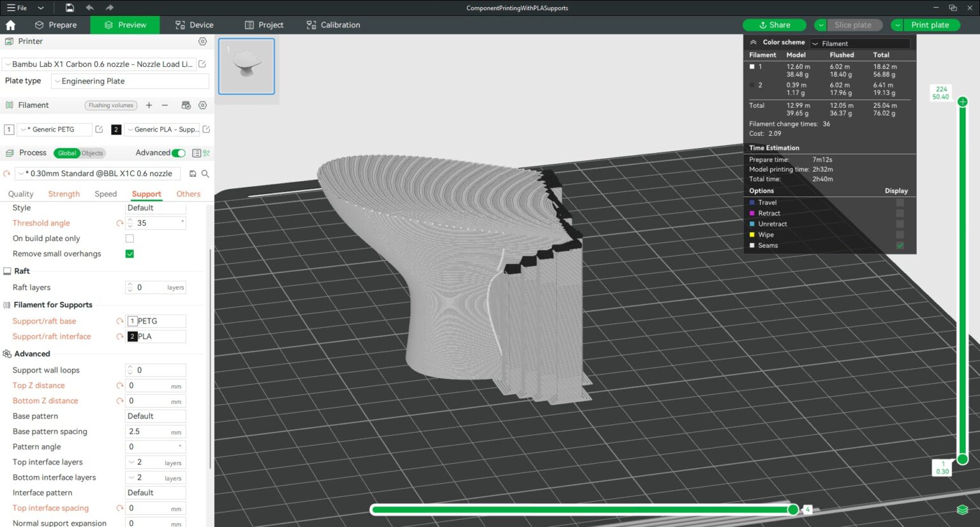Image resolution: width=980 pixels, height=527 pixels.
Task: Enable the Travel display checkbox
Action: pos(900,202)
